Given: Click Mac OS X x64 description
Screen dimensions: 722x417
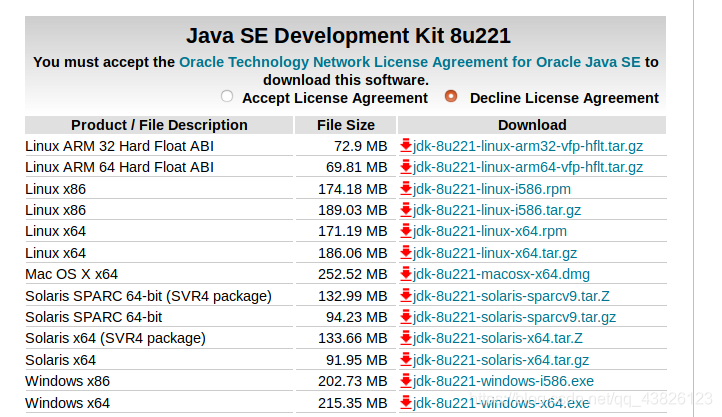Looking at the screenshot, I should pos(71,274).
